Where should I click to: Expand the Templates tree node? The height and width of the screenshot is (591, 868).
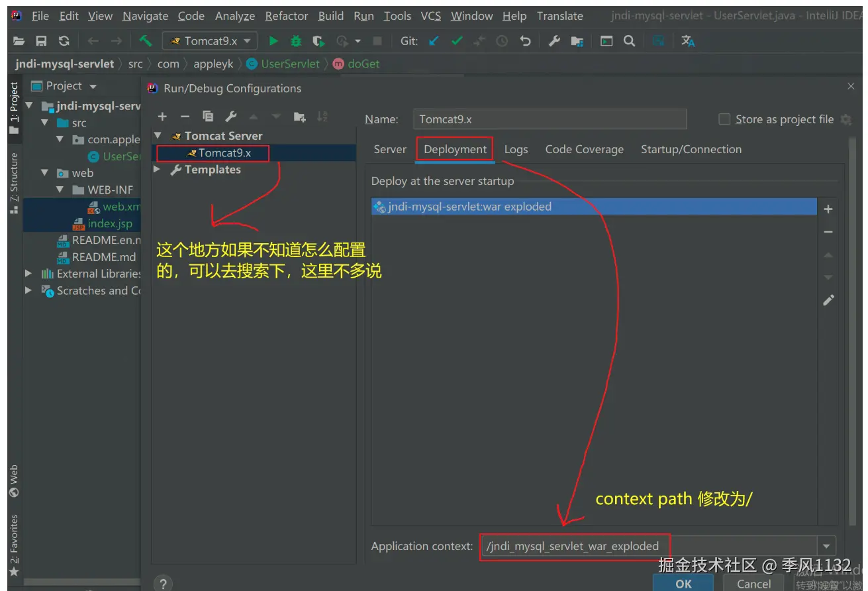point(158,169)
